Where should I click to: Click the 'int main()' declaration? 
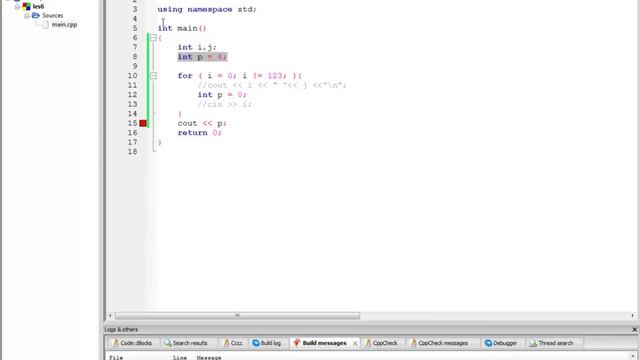click(182, 28)
